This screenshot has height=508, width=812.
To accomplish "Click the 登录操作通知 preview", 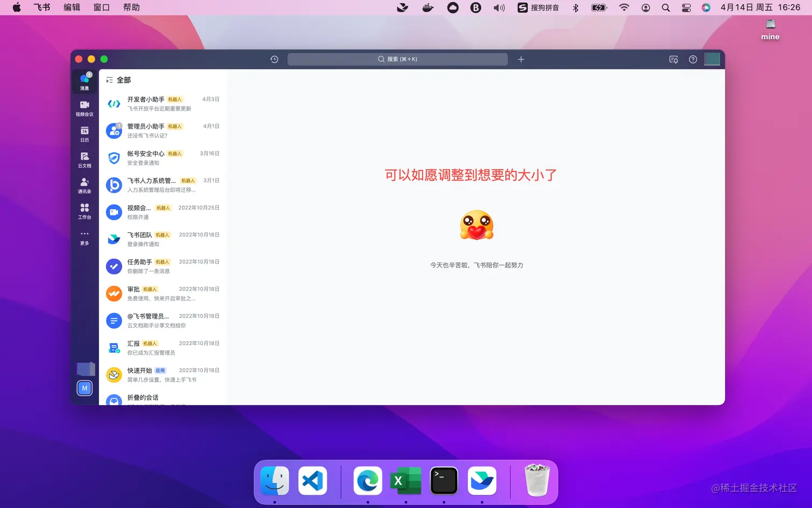I will (x=143, y=244).
